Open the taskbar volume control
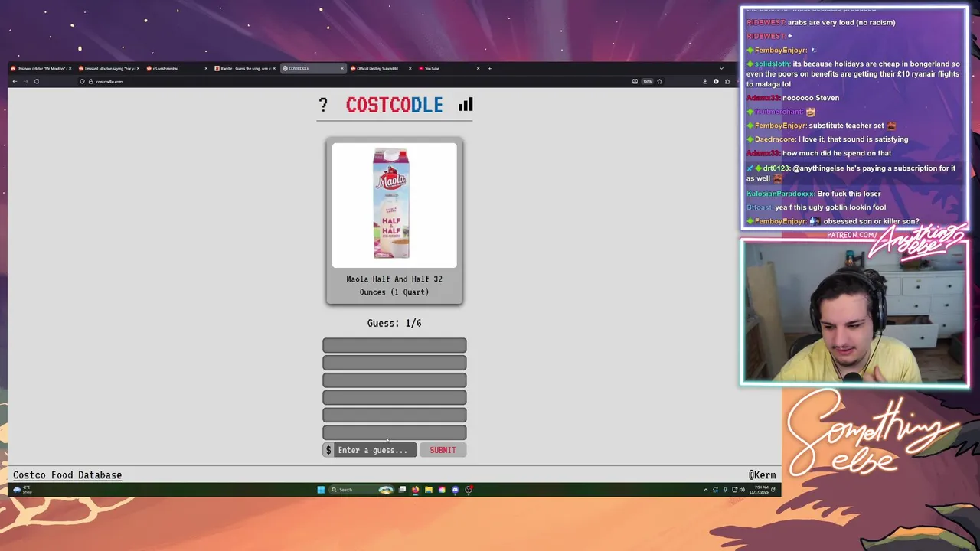This screenshot has height=551, width=980. coord(742,490)
